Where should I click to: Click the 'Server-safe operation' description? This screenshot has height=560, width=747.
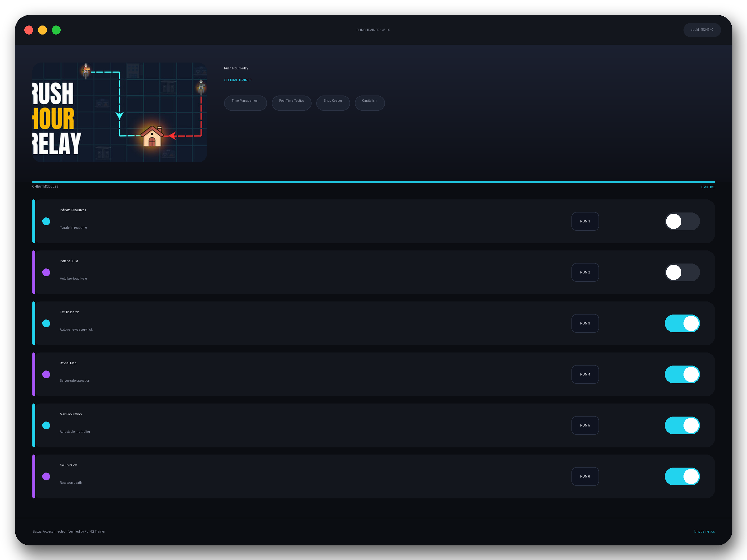point(75,380)
